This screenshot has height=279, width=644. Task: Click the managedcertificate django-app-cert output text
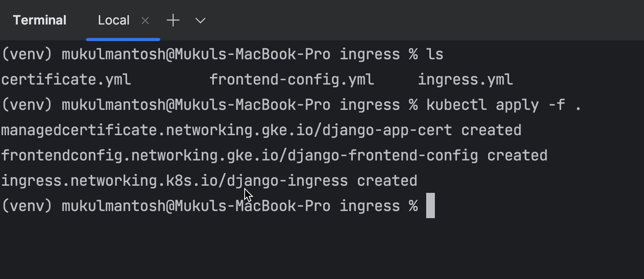(x=226, y=130)
